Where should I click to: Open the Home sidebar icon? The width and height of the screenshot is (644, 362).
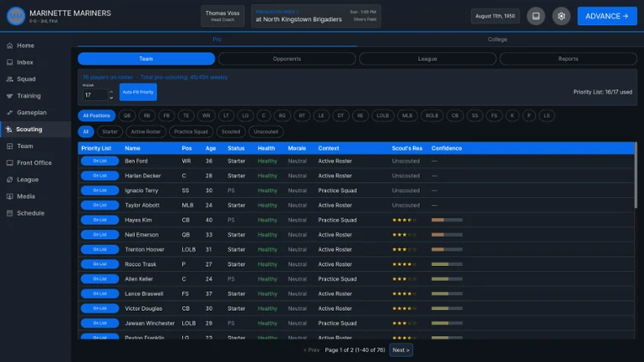click(10, 45)
